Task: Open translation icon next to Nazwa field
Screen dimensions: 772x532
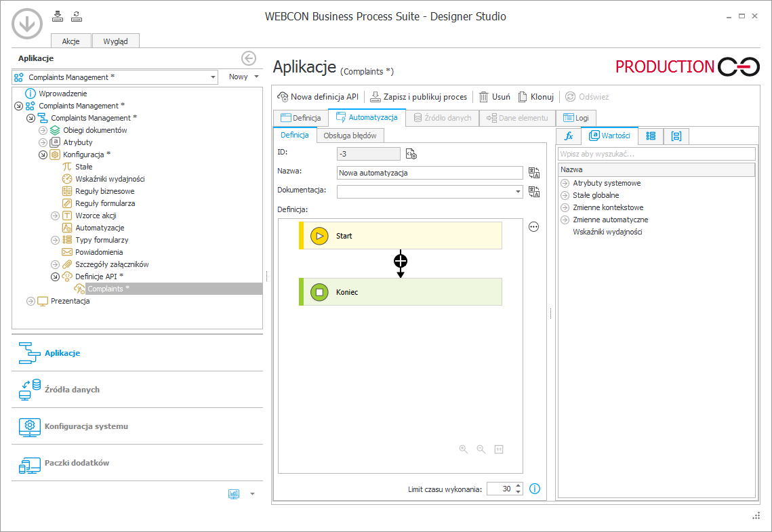Action: [x=534, y=173]
